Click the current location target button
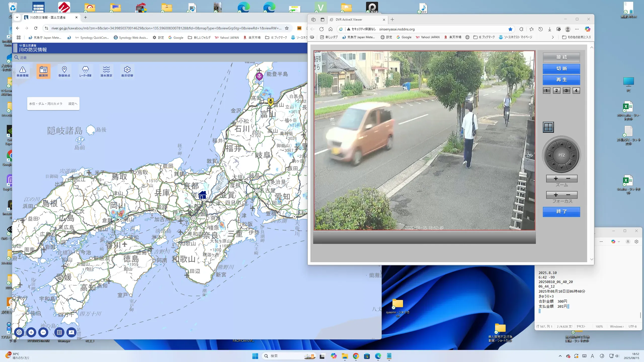Screen dimensions: 644x362 tap(19, 332)
